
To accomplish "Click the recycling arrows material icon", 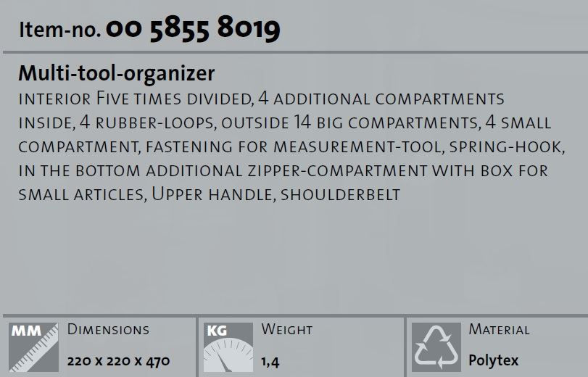I will tap(436, 347).
